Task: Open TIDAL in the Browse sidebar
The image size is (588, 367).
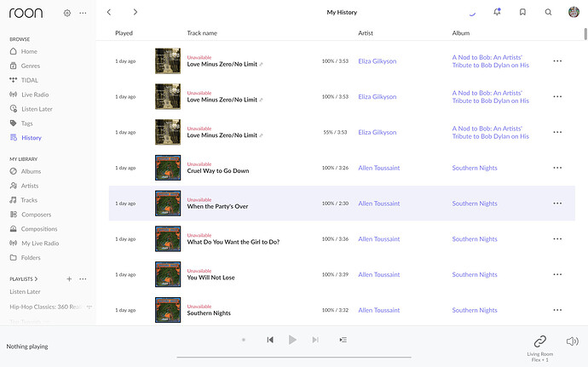Action: (x=29, y=79)
